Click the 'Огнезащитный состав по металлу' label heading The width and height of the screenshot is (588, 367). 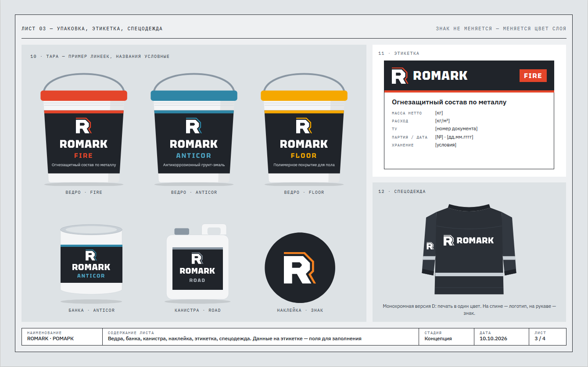449,102
